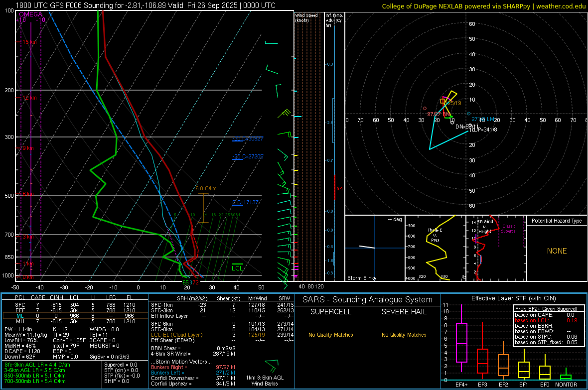Click the 'ConvT = 105F' value
Viewport: 588px width, 390px height.
pyautogui.click(x=69, y=340)
